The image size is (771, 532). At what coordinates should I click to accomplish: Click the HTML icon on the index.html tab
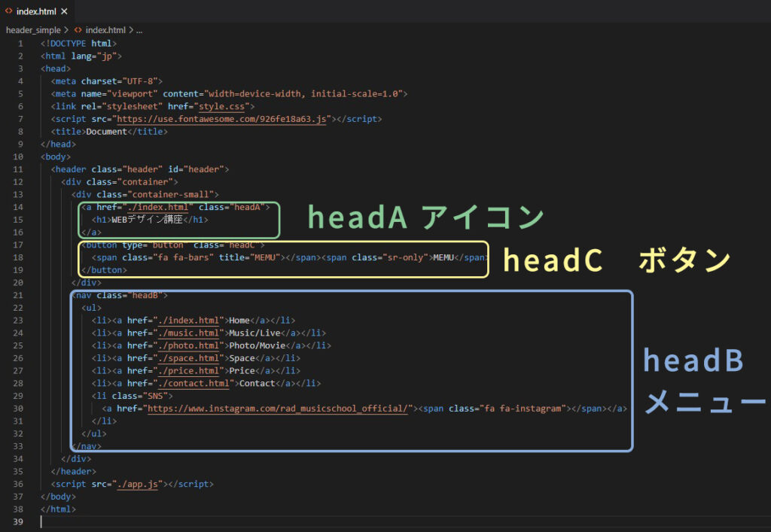pyautogui.click(x=9, y=11)
